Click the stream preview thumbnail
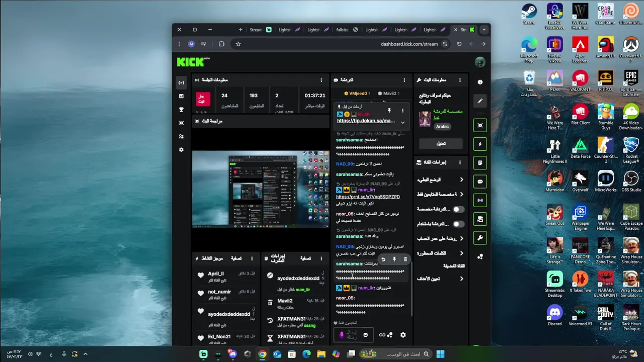 (x=261, y=189)
